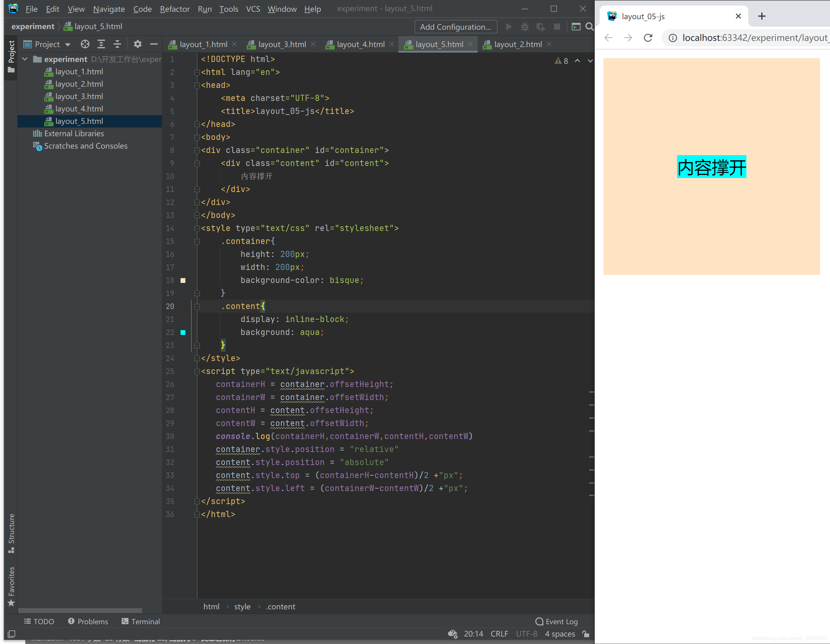This screenshot has height=644, width=830.
Task: Click the Locate/Select Opened File crosshair icon
Action: click(85, 44)
